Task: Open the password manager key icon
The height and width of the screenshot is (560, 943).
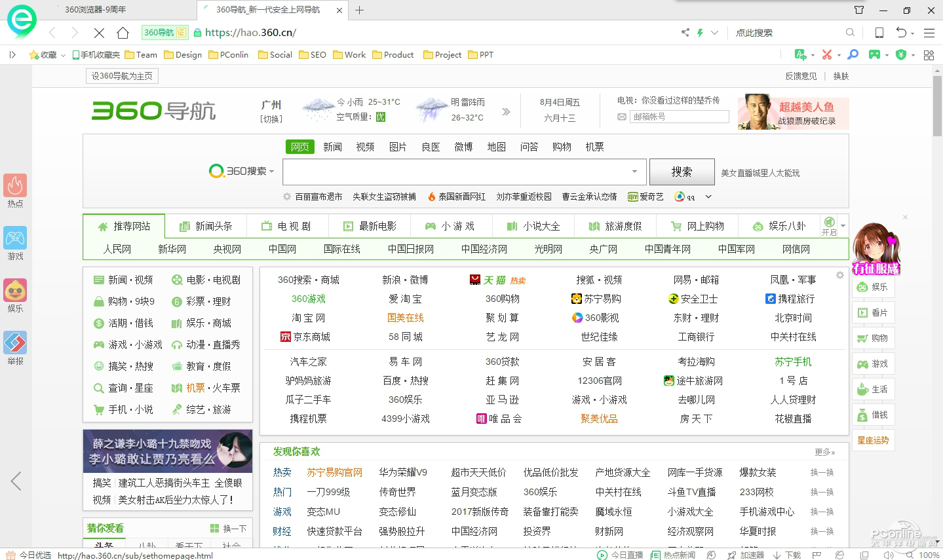Action: (x=852, y=55)
